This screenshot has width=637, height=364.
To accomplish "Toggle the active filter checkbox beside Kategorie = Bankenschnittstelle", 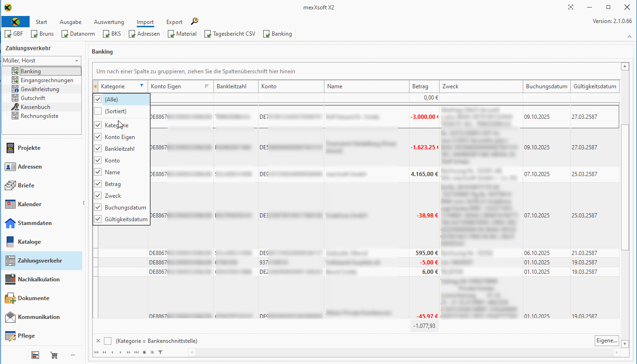I will point(108,341).
